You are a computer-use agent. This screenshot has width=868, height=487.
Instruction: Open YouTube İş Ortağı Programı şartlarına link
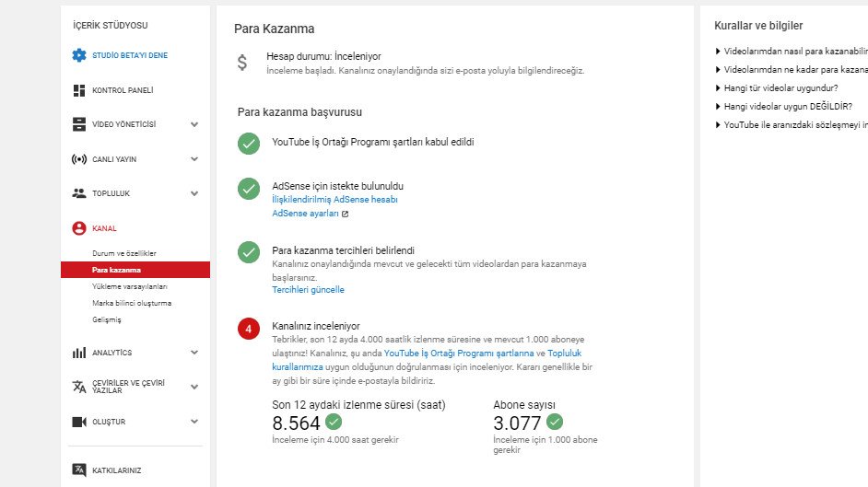(x=459, y=354)
